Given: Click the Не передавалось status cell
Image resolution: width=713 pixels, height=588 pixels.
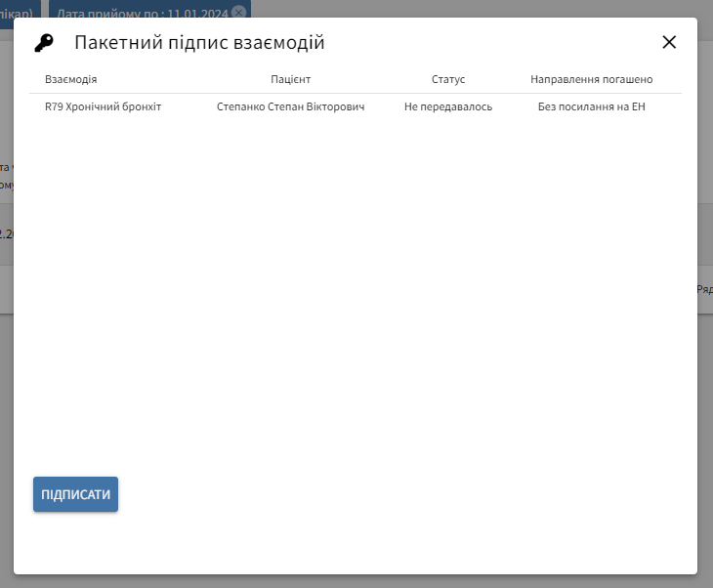Looking at the screenshot, I should 448,106.
